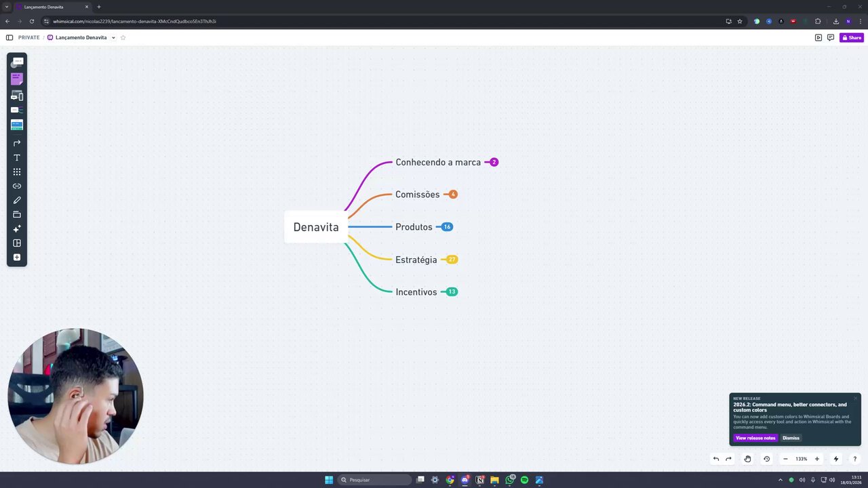Zoom in with the plus button
The image size is (868, 488).
click(x=817, y=459)
